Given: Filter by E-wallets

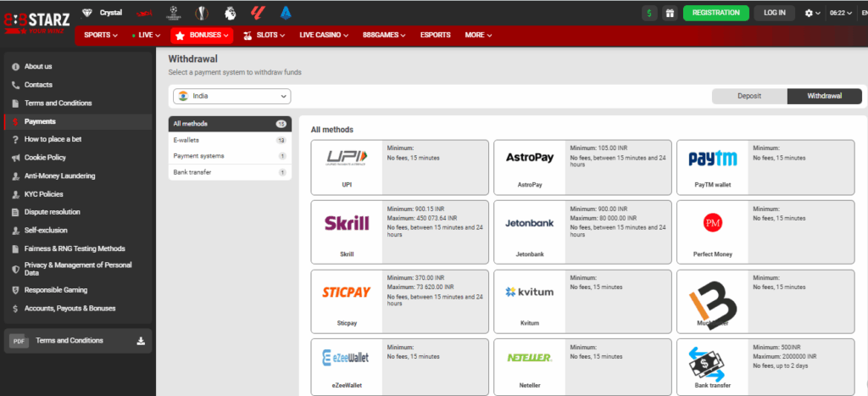Looking at the screenshot, I should tap(230, 140).
